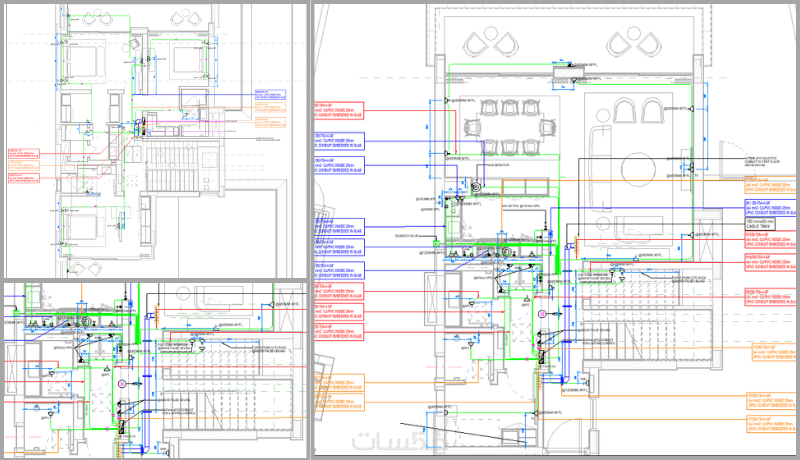
Task: Select the left pair of terrace armchairs
Action: point(491,43)
